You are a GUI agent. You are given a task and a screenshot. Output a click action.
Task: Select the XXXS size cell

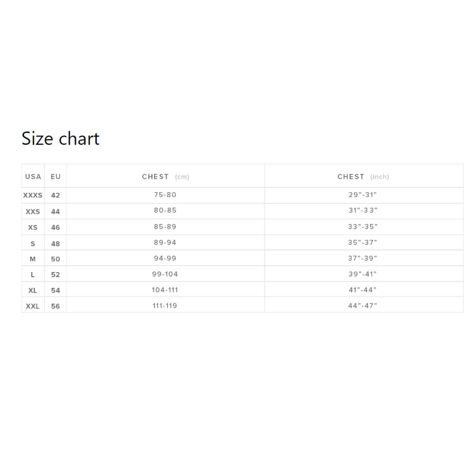(33, 195)
